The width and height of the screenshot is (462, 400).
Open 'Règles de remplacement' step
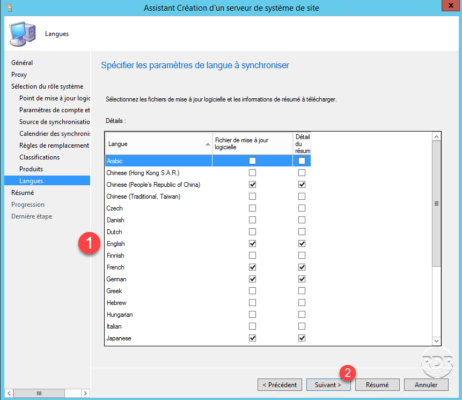point(54,145)
